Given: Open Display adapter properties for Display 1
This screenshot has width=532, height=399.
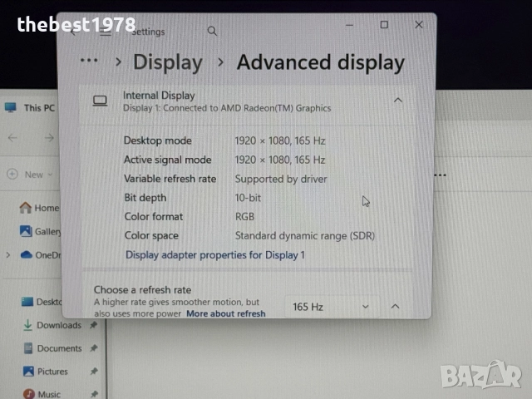Looking at the screenshot, I should coord(214,254).
